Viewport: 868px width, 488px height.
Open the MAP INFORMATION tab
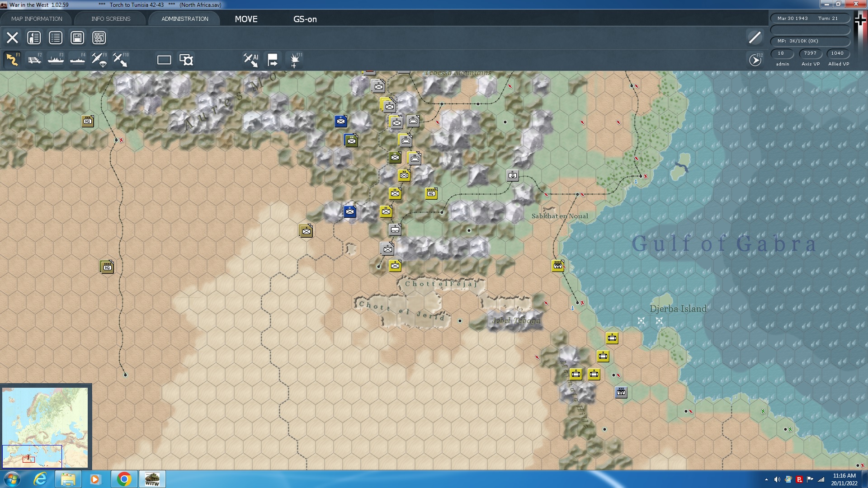(x=37, y=19)
